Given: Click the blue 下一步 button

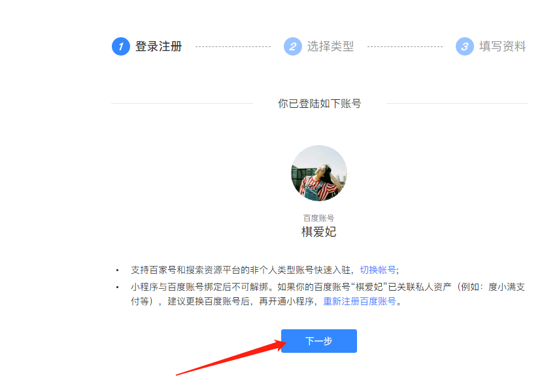Looking at the screenshot, I should pyautogui.click(x=319, y=341).
